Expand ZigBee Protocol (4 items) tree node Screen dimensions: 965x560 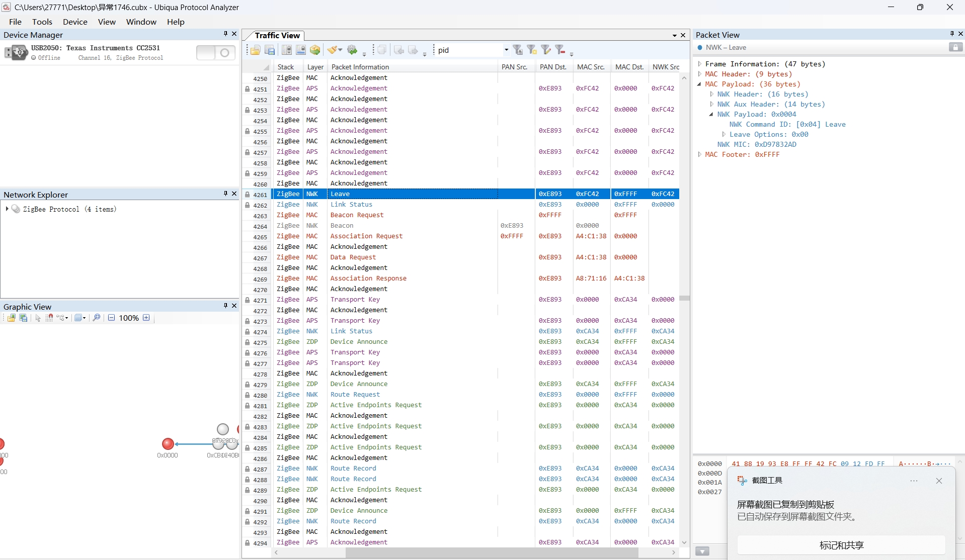7,209
